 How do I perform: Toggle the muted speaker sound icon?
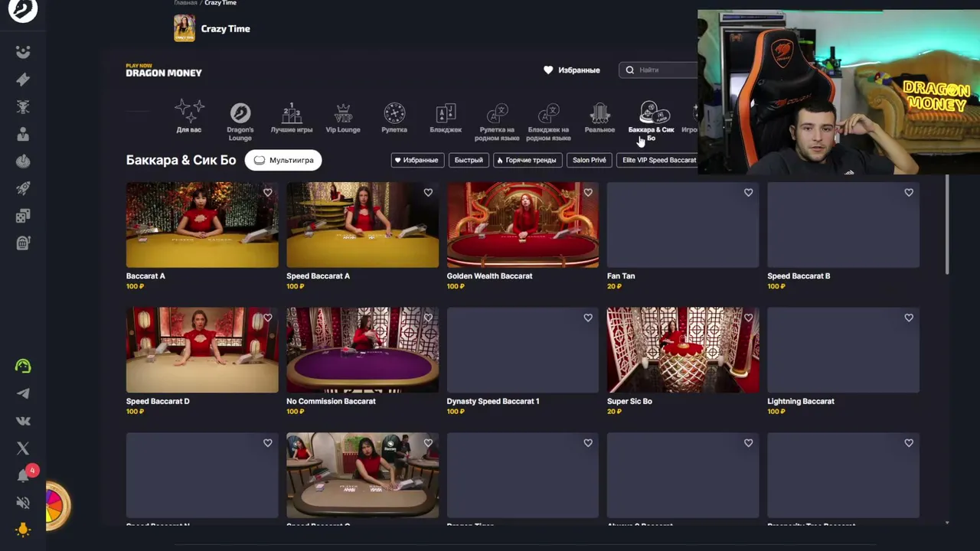(23, 503)
